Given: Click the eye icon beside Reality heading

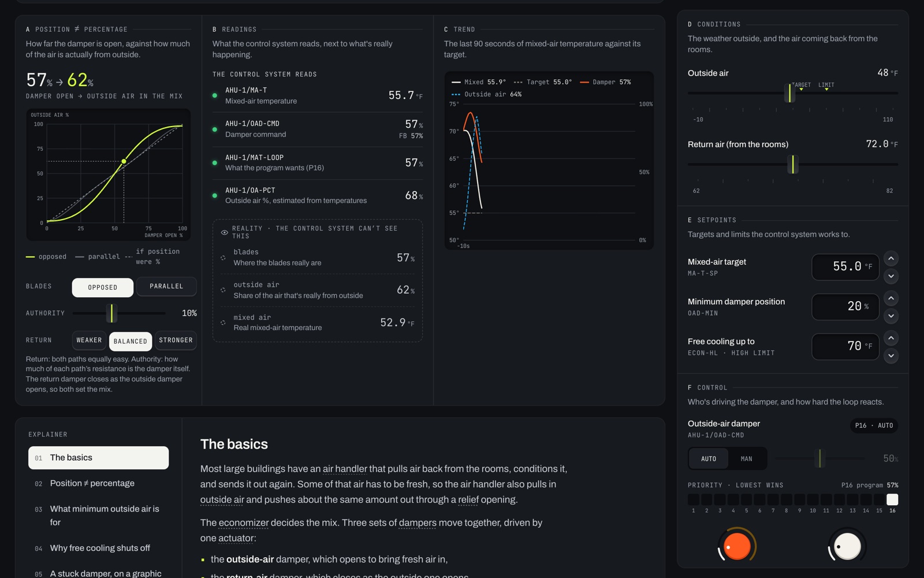Looking at the screenshot, I should (224, 232).
